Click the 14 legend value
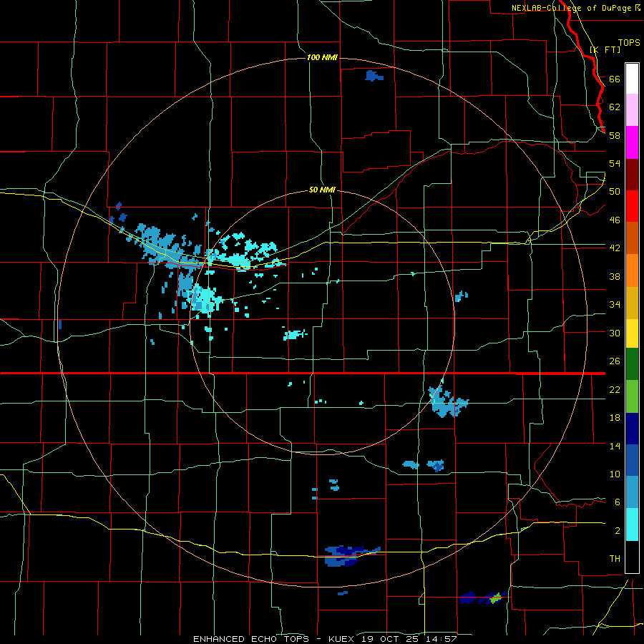The image size is (644, 644). (x=615, y=446)
